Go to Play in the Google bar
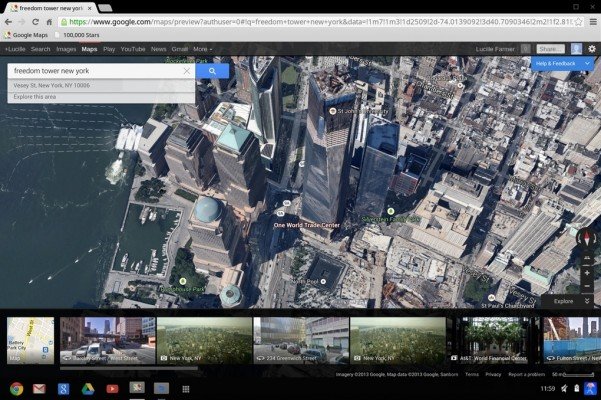The width and height of the screenshot is (601, 400). tap(109, 49)
